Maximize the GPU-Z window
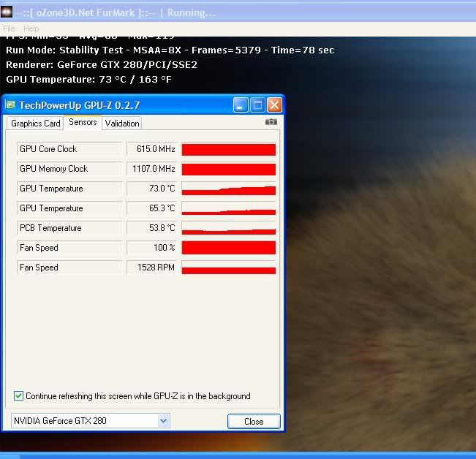This screenshot has height=459, width=476. (x=257, y=105)
